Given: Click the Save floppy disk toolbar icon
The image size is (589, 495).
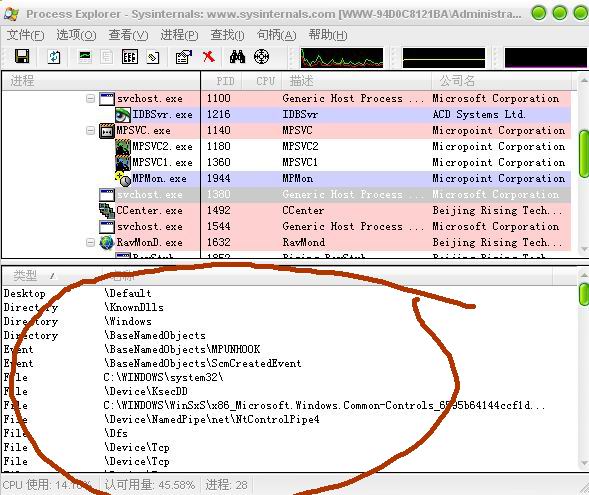Looking at the screenshot, I should coord(22,57).
